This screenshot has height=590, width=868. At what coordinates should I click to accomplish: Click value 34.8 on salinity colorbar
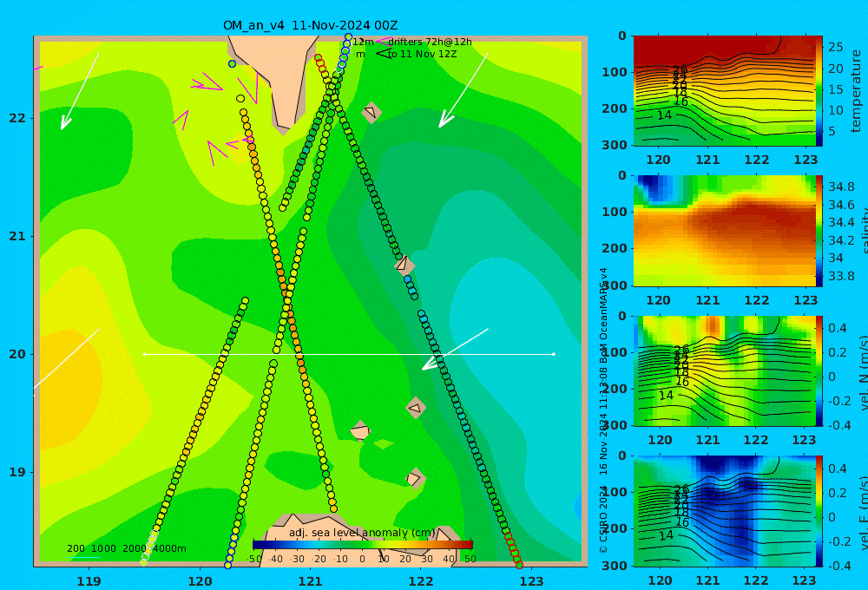click(841, 187)
